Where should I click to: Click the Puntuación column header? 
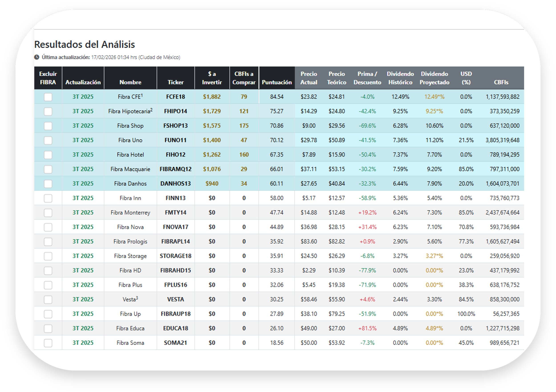(276, 82)
